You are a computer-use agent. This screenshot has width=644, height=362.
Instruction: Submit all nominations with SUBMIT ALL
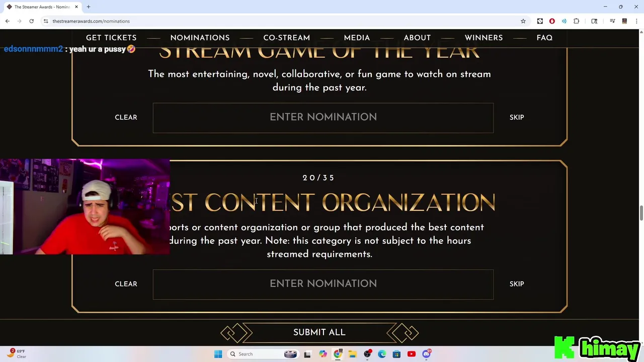point(319,332)
